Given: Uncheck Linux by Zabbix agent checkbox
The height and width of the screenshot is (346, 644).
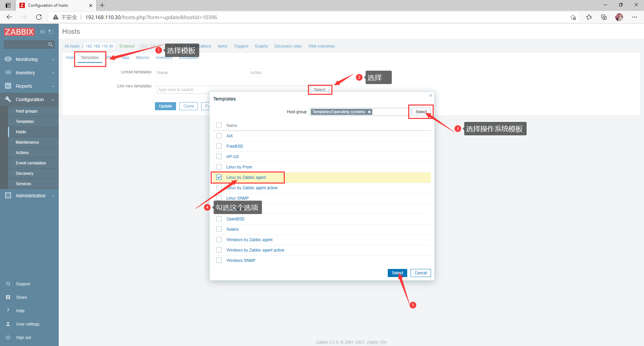Looking at the screenshot, I should tap(219, 177).
